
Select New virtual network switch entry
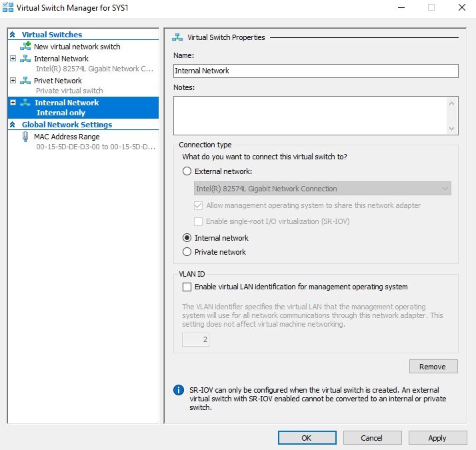[77, 47]
